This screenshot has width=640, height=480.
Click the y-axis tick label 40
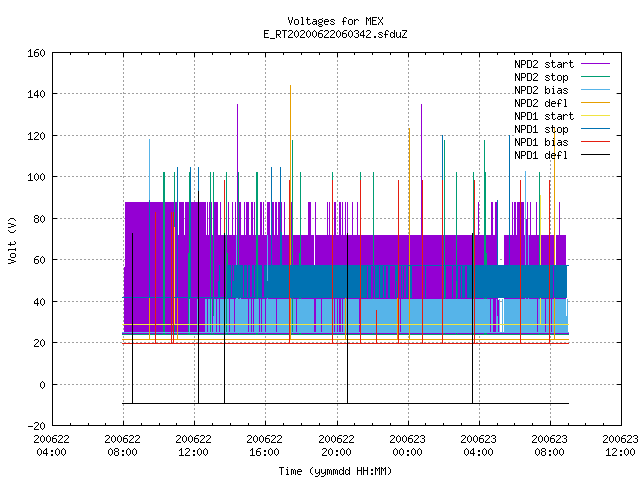click(39, 302)
